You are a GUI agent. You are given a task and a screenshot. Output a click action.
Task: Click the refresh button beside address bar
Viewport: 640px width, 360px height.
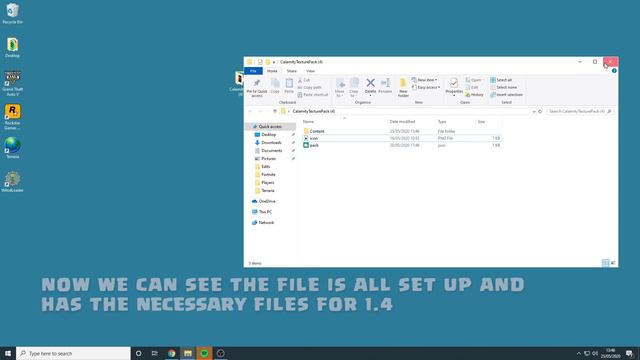(540, 111)
